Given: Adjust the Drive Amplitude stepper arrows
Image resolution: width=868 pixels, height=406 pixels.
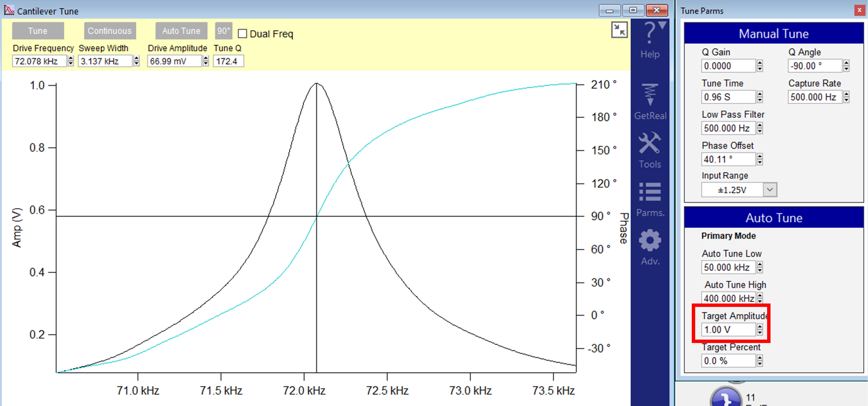Looking at the screenshot, I should 206,61.
